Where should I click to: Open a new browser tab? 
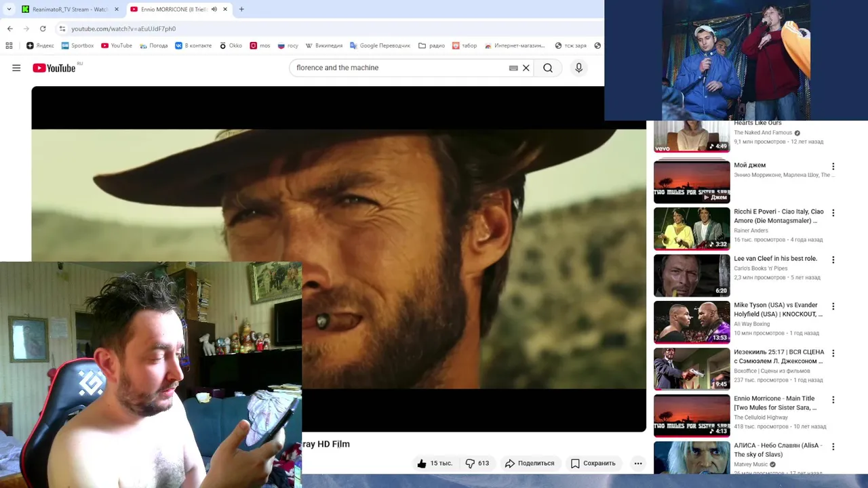coord(241,9)
